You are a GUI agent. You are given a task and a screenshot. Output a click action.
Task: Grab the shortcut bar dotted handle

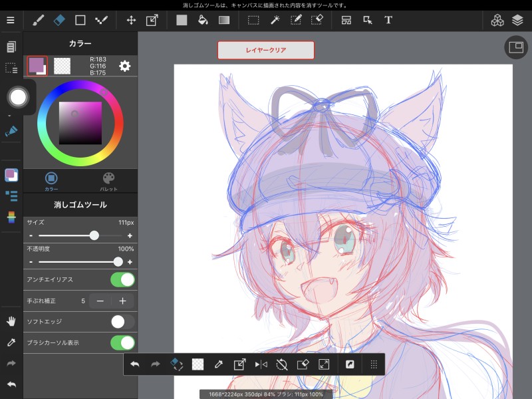coord(374,364)
